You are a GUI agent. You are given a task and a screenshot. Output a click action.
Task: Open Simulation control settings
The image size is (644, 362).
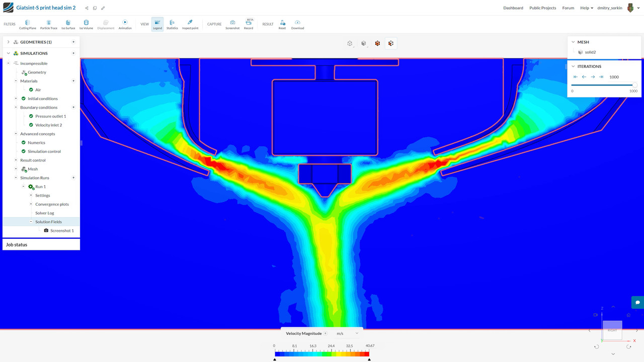[44, 151]
